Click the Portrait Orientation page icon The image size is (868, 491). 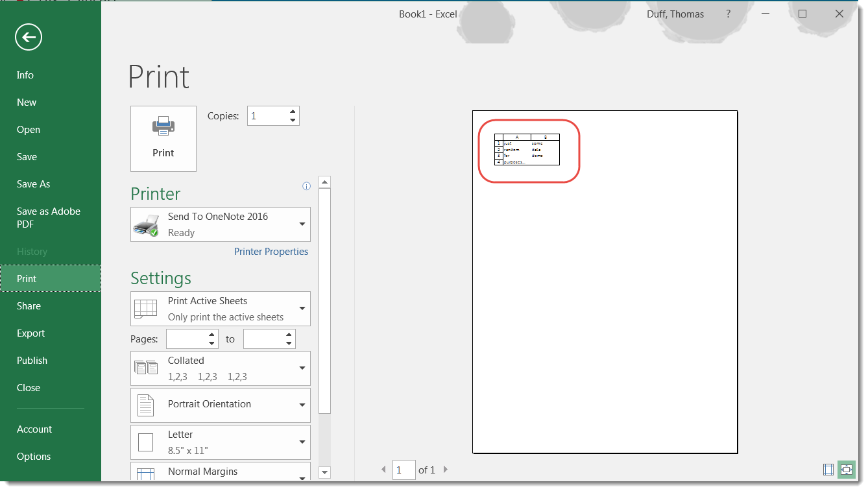[x=145, y=404]
